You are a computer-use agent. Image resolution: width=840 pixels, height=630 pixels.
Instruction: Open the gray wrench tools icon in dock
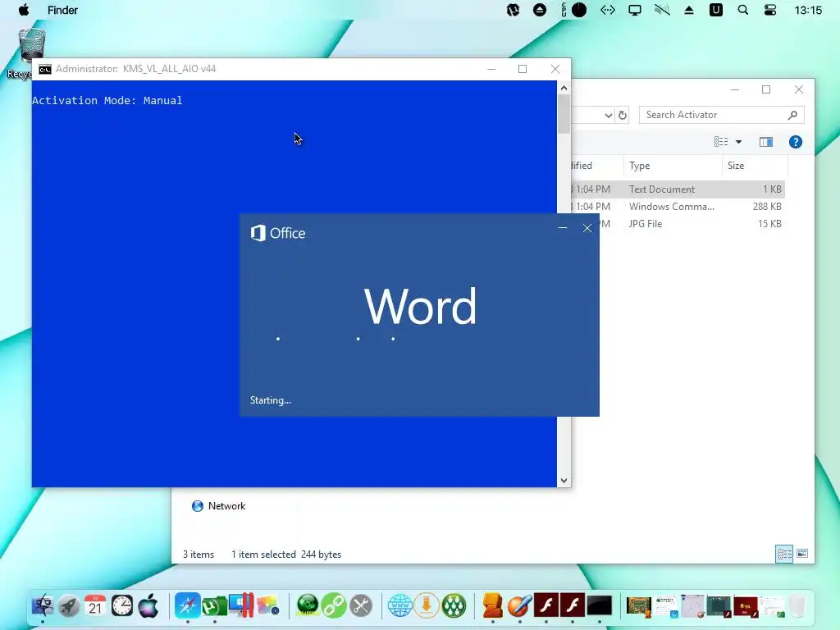361,606
